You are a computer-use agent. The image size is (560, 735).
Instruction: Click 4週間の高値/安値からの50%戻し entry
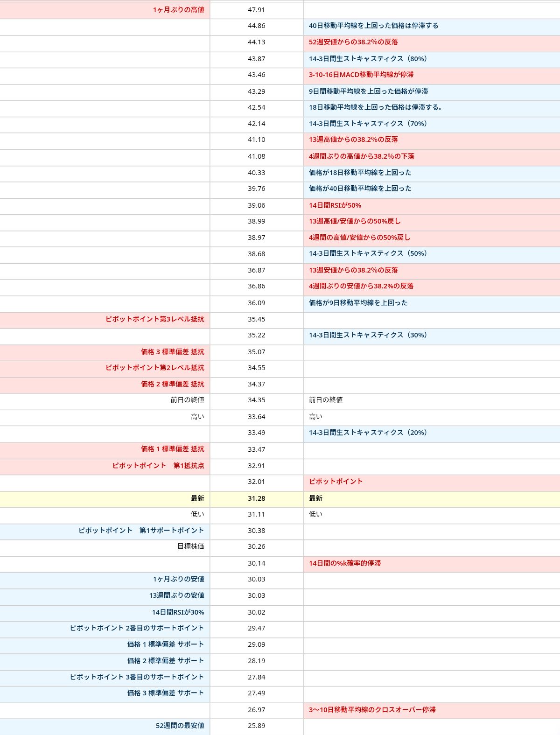(359, 238)
